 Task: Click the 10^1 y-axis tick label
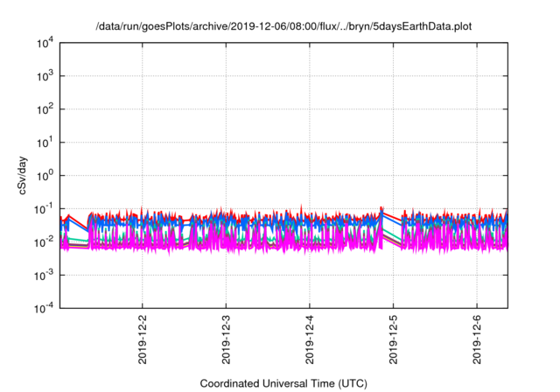click(45, 143)
